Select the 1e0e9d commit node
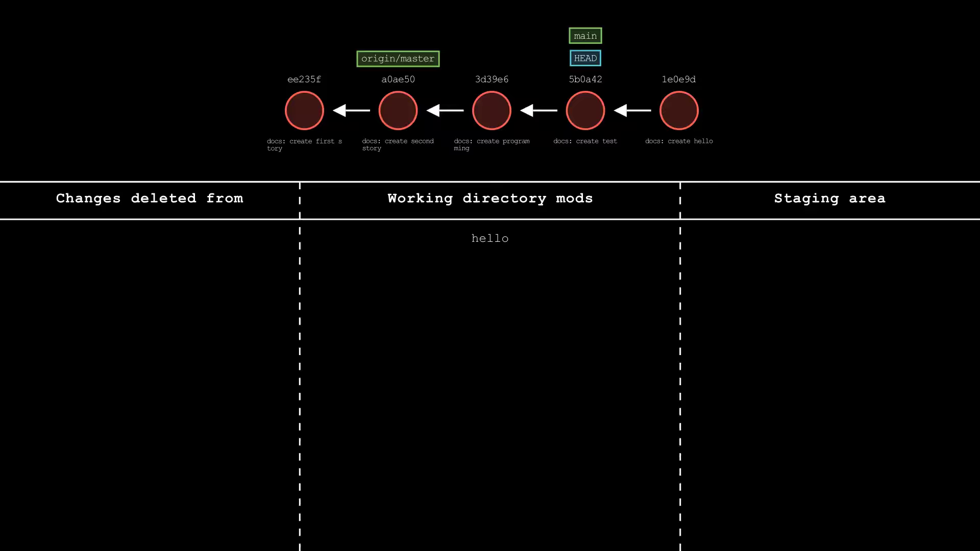This screenshot has height=551, width=980. [x=679, y=110]
